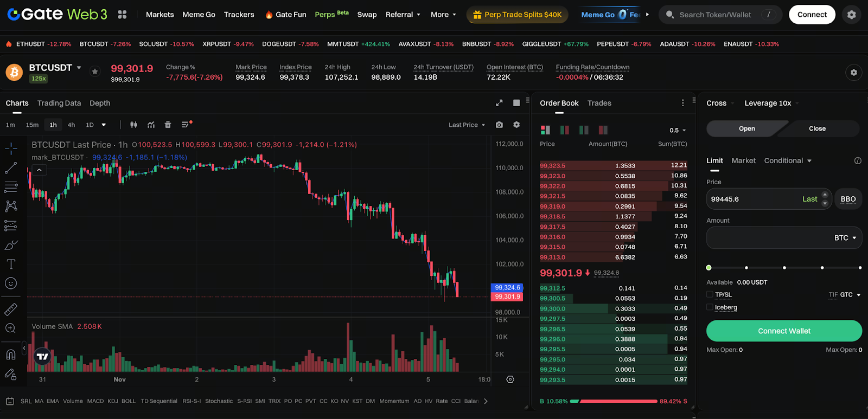Switch order side to Open
Screen dimensions: 868x419
coord(747,128)
